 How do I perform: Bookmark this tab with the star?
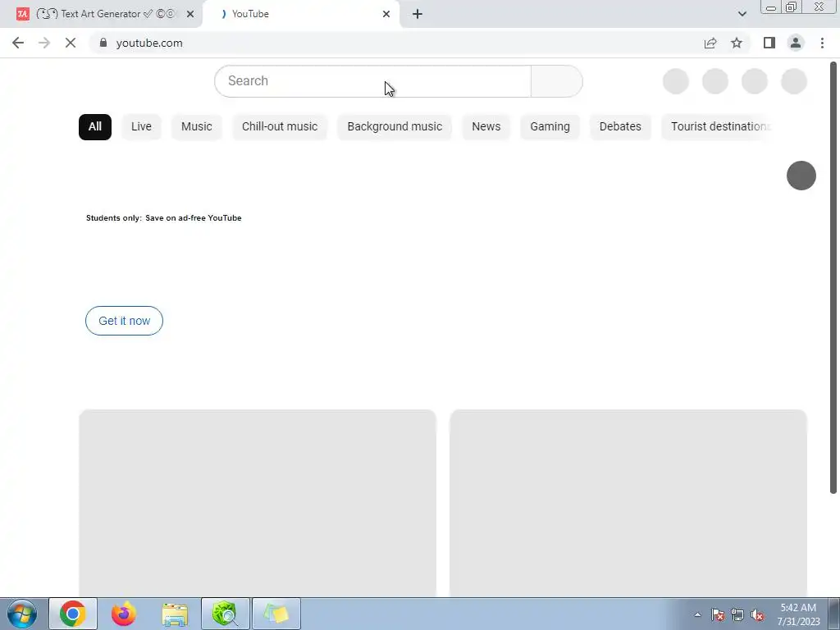click(x=737, y=43)
